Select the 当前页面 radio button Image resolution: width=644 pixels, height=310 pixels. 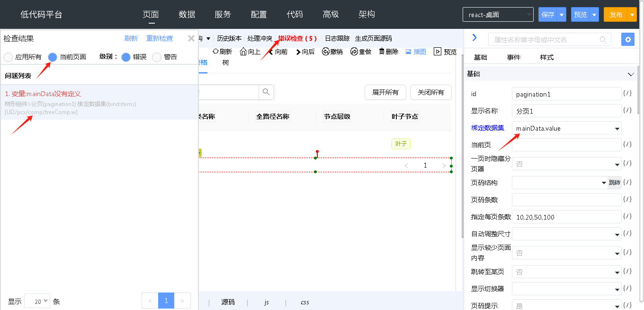(53, 57)
